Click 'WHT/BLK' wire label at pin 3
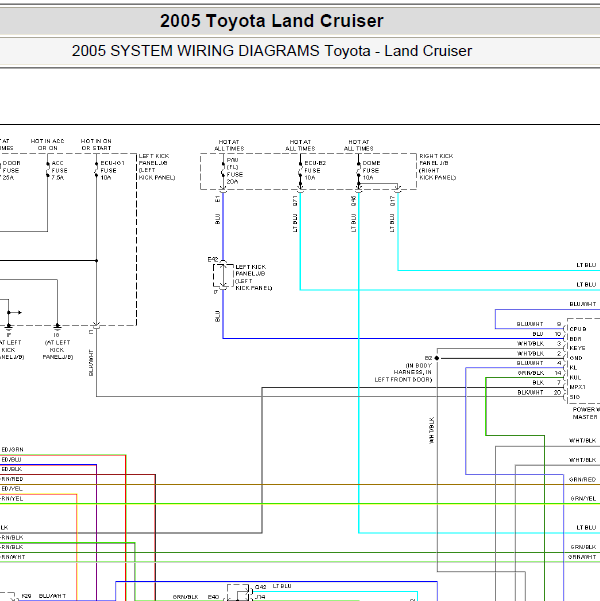 click(x=530, y=343)
